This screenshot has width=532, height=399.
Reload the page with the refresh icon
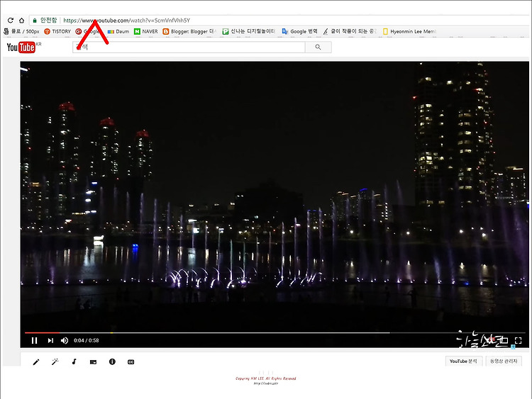[x=11, y=21]
